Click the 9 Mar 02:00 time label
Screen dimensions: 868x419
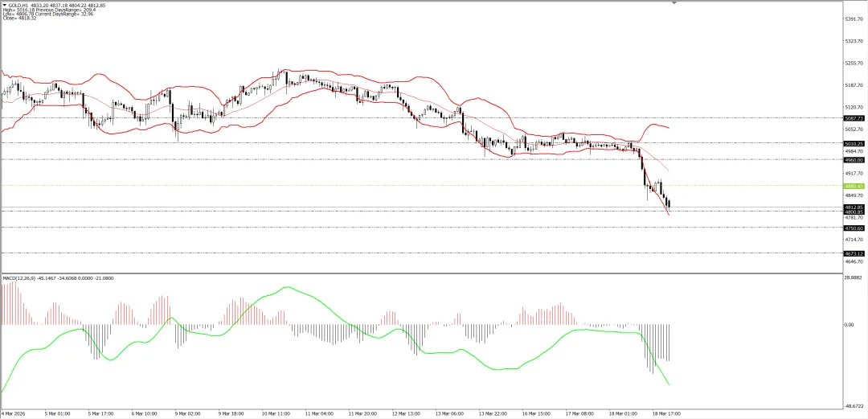point(188,414)
